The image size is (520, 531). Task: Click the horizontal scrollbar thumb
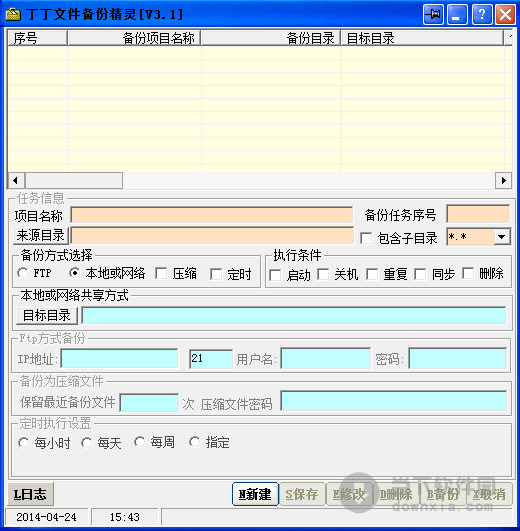point(74,180)
